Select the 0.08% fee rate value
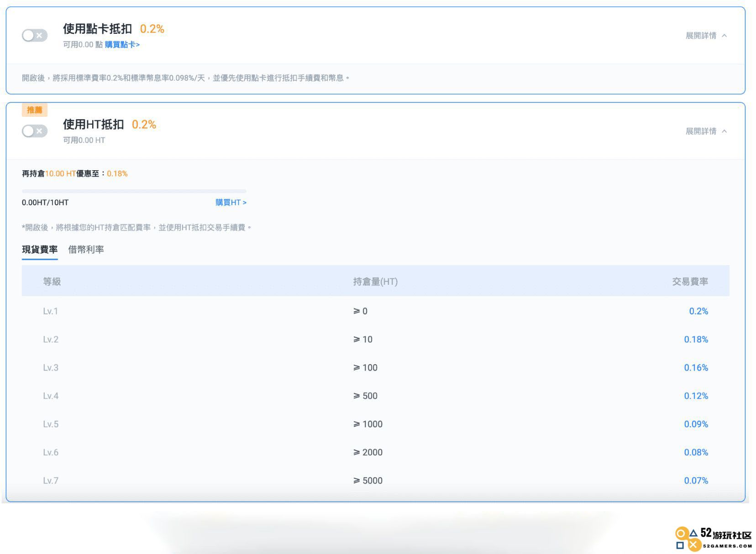This screenshot has height=554, width=756. click(x=696, y=453)
